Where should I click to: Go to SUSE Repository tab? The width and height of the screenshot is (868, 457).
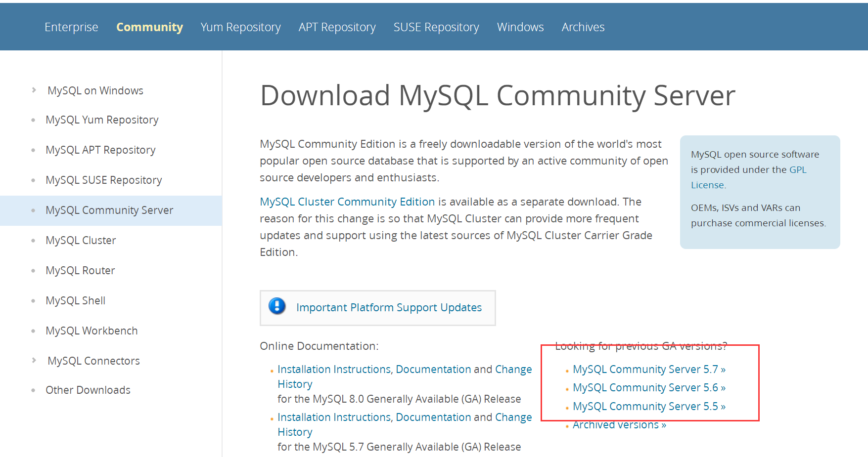tap(436, 27)
